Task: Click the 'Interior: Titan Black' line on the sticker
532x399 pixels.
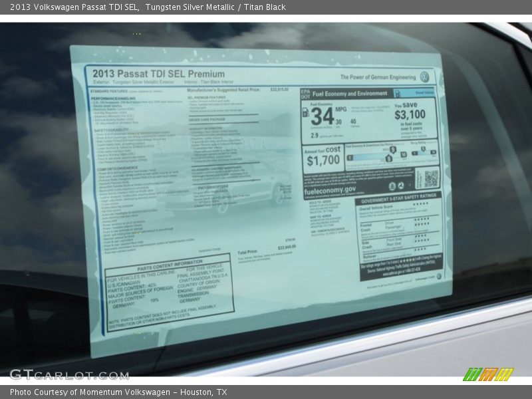Action: pyautogui.click(x=209, y=82)
